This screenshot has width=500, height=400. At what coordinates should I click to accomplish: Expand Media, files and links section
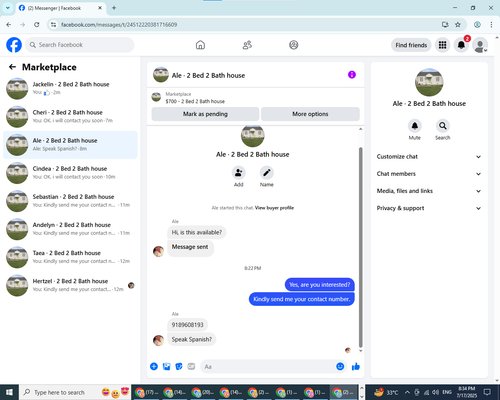(x=429, y=191)
